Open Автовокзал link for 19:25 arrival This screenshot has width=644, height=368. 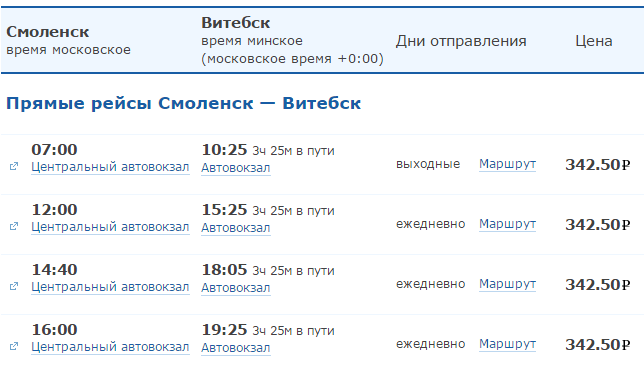[x=236, y=348]
